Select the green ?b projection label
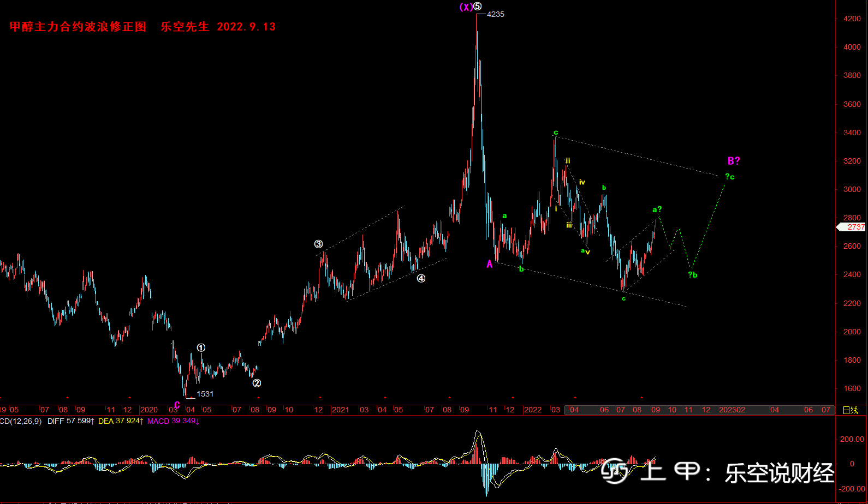The image size is (868, 504). pos(693,274)
